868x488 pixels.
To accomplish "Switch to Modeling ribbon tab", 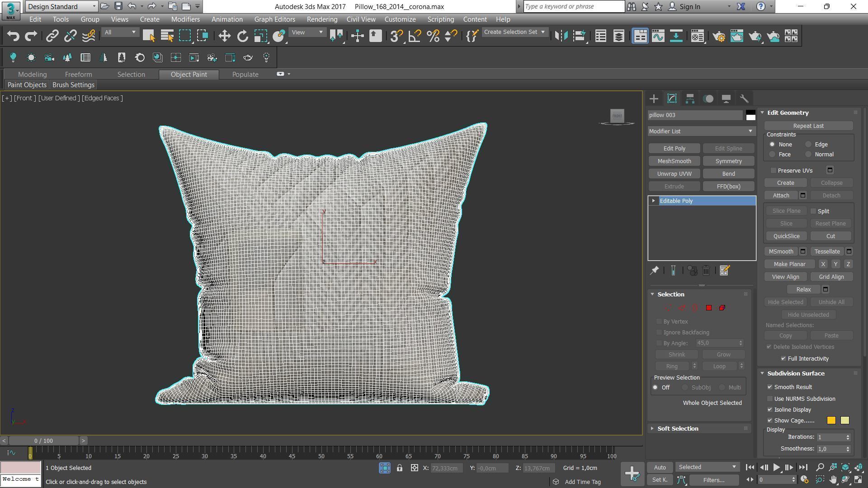I will click(32, 75).
